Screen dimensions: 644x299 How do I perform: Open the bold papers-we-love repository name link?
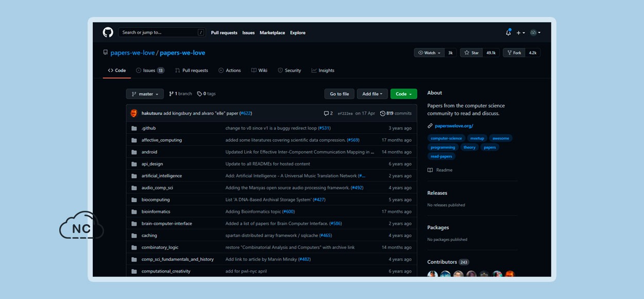pos(182,53)
